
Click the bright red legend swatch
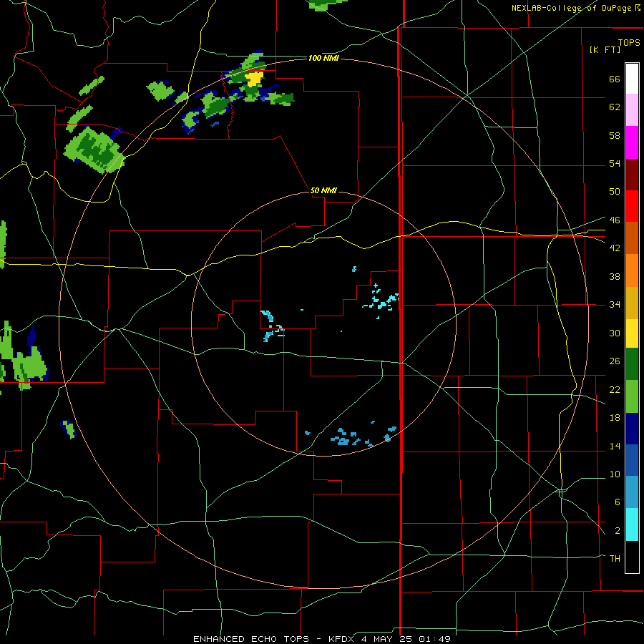point(632,206)
